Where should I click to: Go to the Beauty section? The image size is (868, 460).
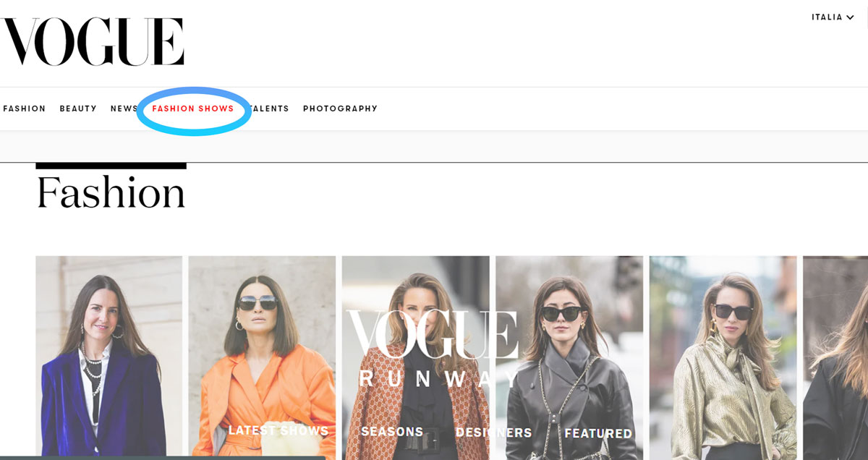point(78,108)
